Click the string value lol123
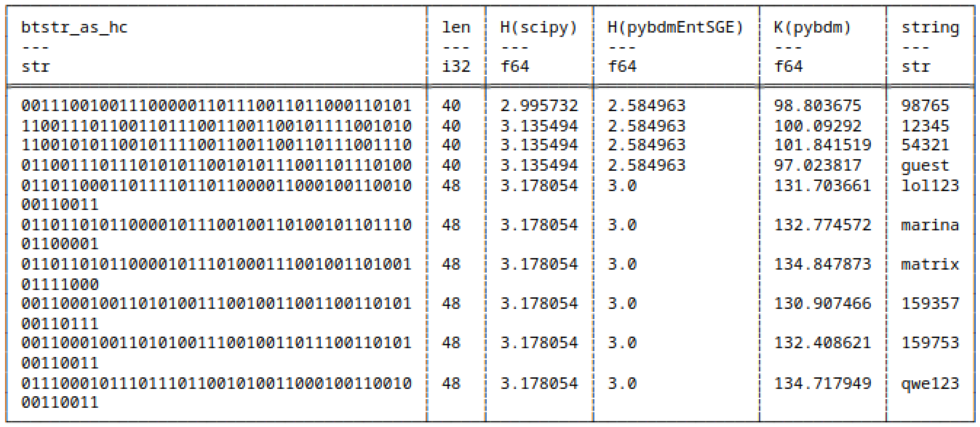980x427 pixels. point(930,186)
